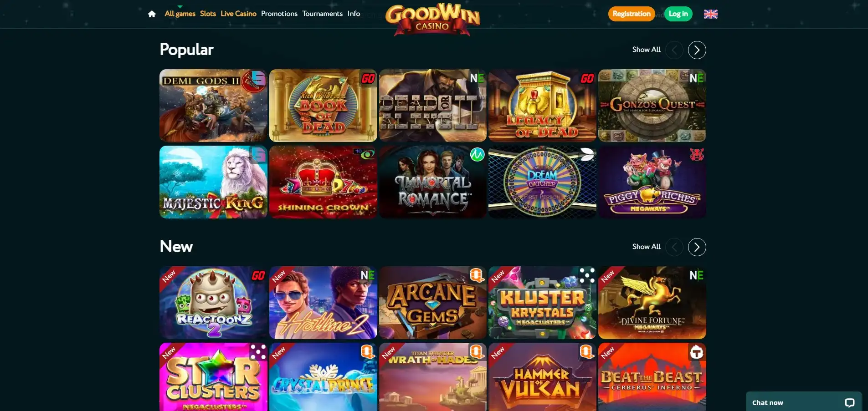The image size is (868, 411).
Task: Open the All games menu
Action: [180, 14]
